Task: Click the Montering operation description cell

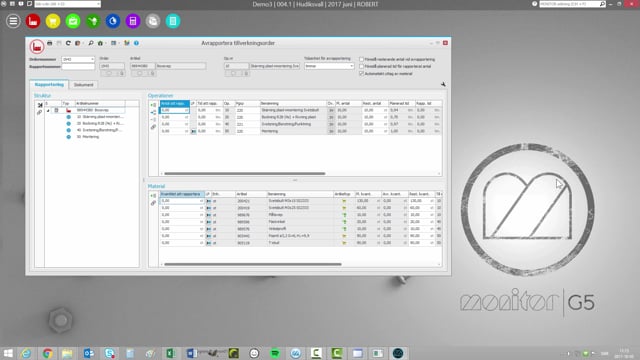Action: (293, 131)
